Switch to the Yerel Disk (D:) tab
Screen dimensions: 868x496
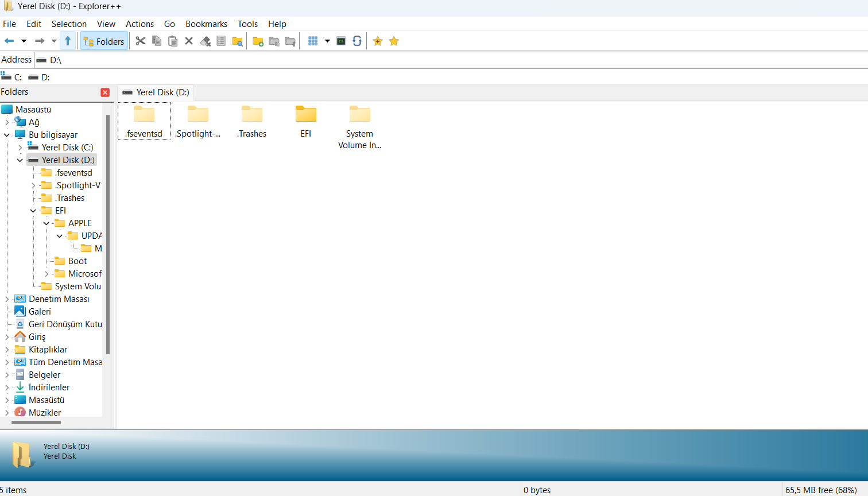pos(156,92)
